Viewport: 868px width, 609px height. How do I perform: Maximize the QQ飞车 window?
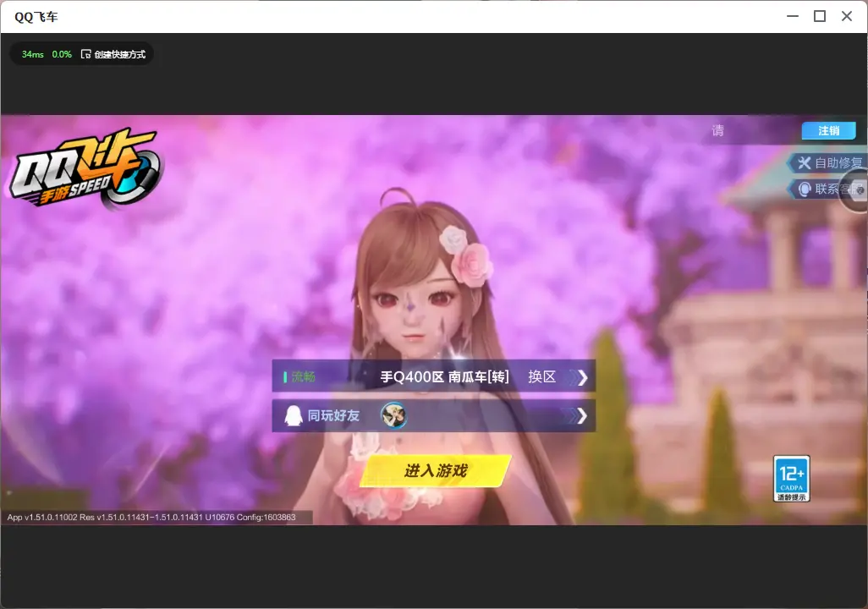pos(820,17)
